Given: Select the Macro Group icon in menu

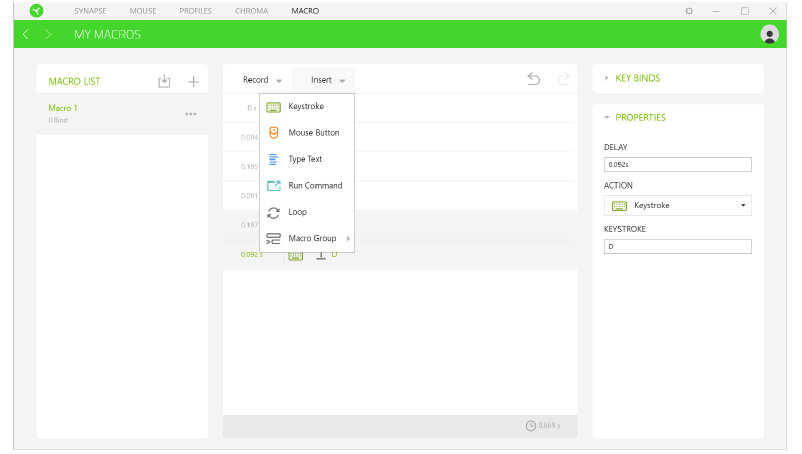Looking at the screenshot, I should pyautogui.click(x=274, y=238).
